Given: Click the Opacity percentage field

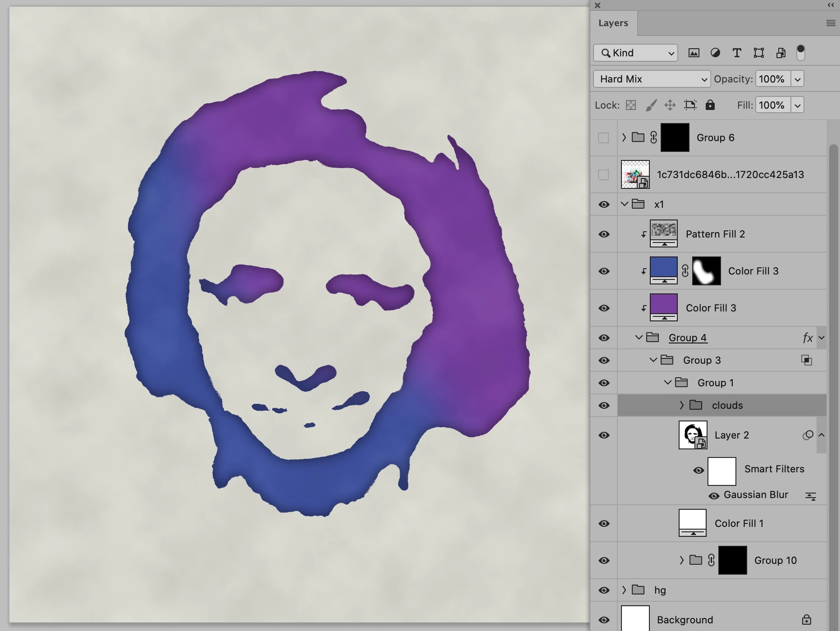Looking at the screenshot, I should coord(773,79).
